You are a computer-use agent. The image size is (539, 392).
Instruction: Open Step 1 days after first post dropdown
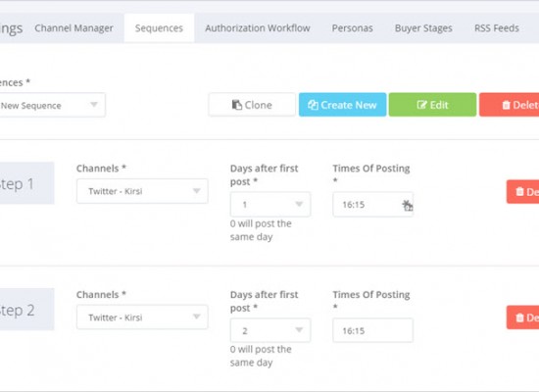(x=270, y=204)
